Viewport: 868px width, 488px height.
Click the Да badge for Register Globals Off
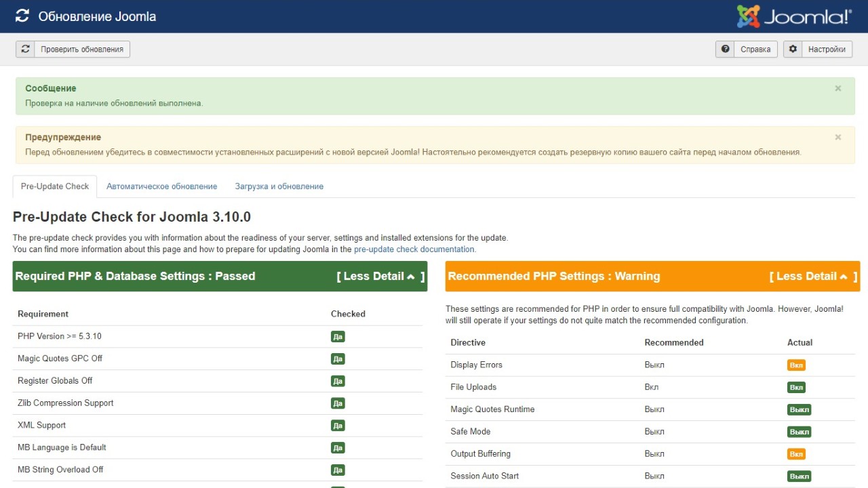coord(338,382)
